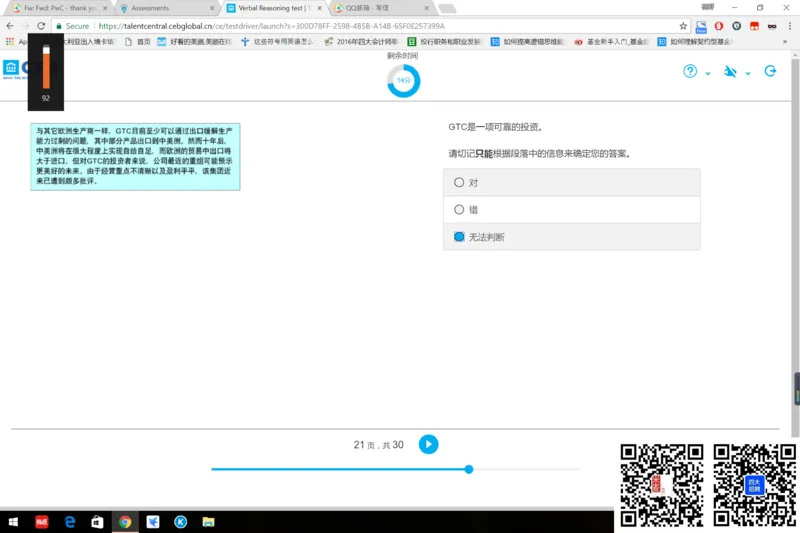Click the dark circular extension icon

coord(736,26)
